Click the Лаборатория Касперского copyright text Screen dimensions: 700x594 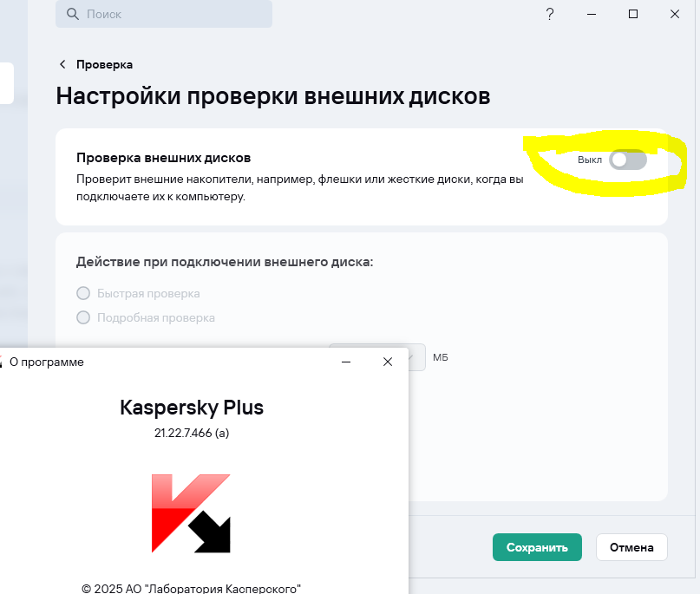(x=191, y=587)
